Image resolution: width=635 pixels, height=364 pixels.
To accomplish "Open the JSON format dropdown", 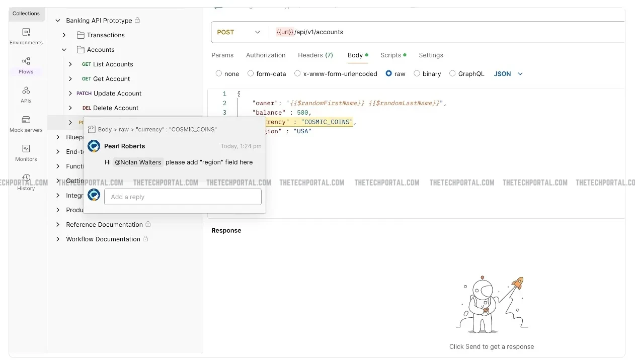I will tap(509, 74).
